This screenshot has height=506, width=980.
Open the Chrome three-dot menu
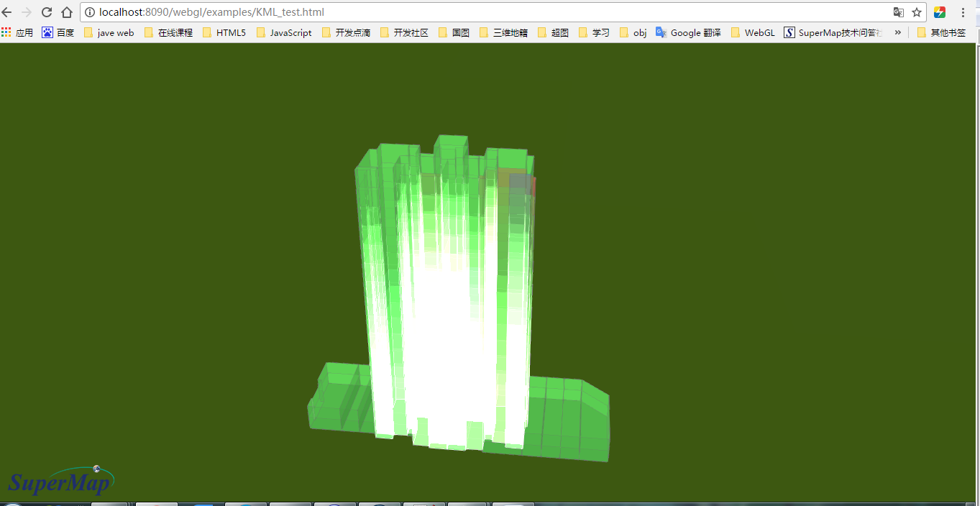point(963,12)
